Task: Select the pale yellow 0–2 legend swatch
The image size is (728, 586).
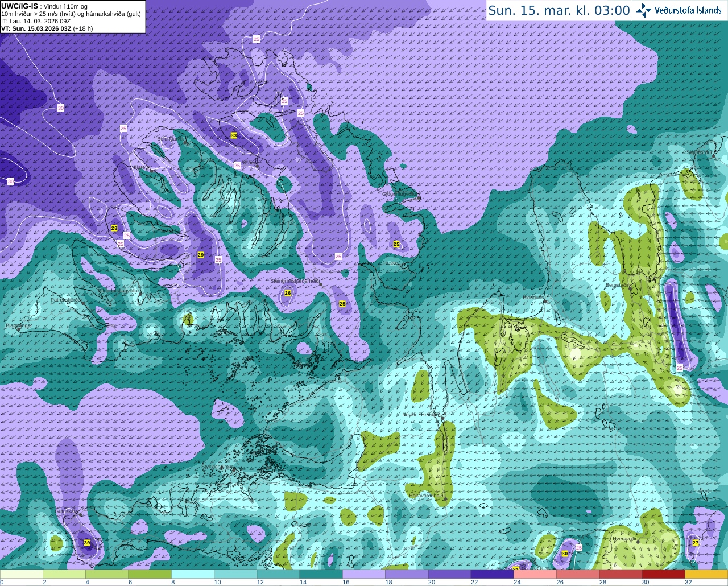Action: 22,574
